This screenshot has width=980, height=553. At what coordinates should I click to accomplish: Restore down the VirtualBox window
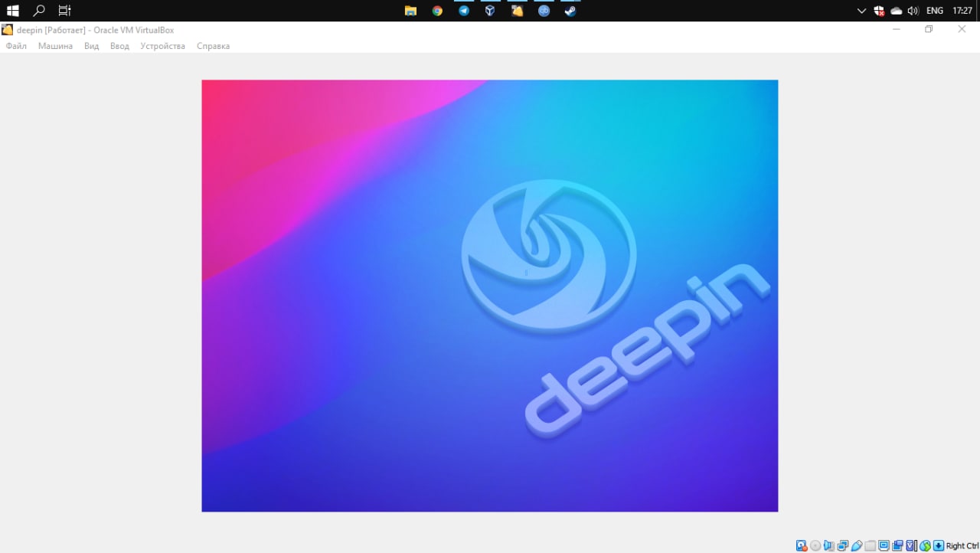pos(929,29)
